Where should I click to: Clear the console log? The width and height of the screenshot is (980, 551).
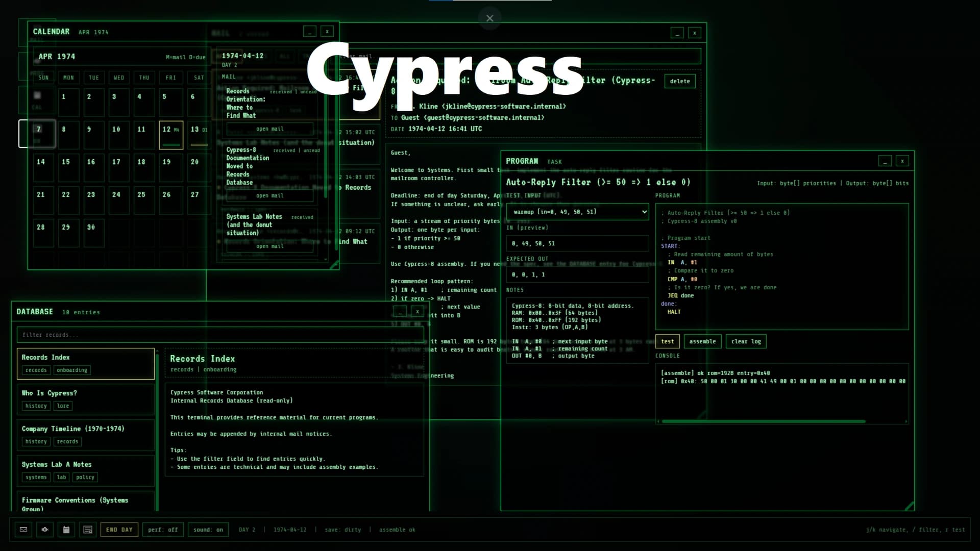coord(746,341)
